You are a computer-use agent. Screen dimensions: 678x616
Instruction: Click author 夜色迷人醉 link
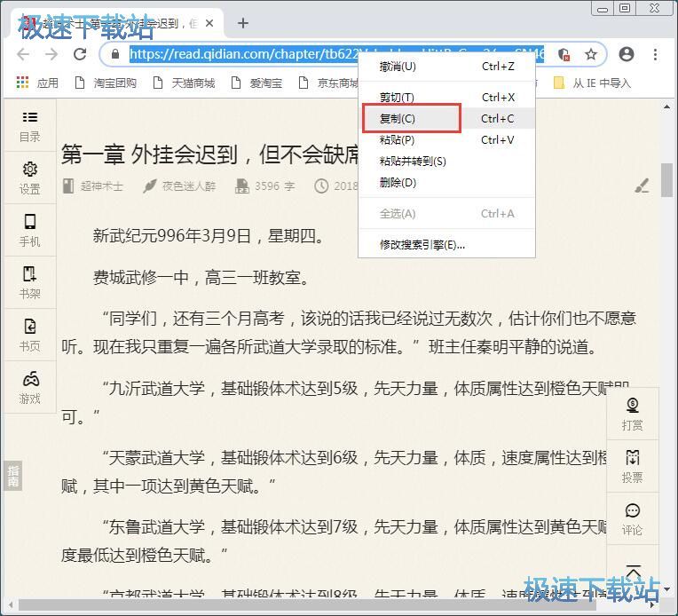click(188, 186)
